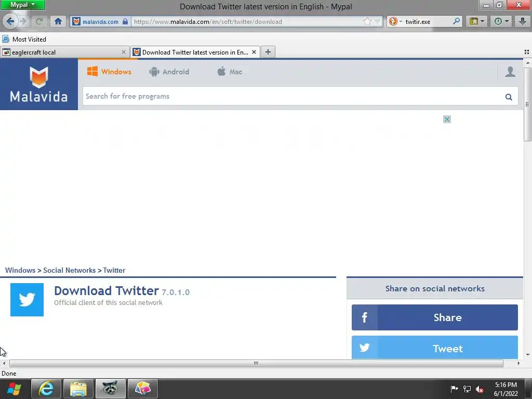Click the Malavida logo
This screenshot has height=399, width=532.
point(38,84)
